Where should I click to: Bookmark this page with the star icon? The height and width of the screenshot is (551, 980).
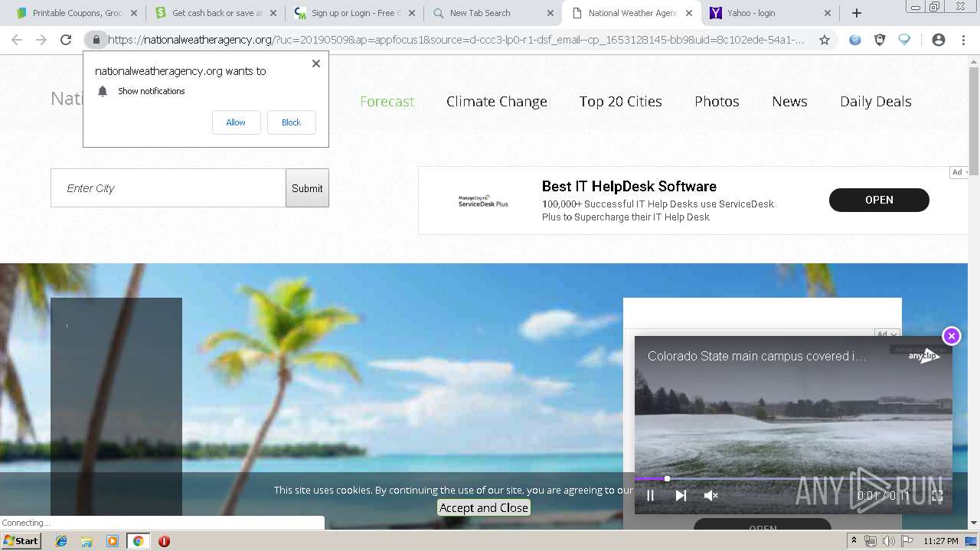tap(825, 40)
